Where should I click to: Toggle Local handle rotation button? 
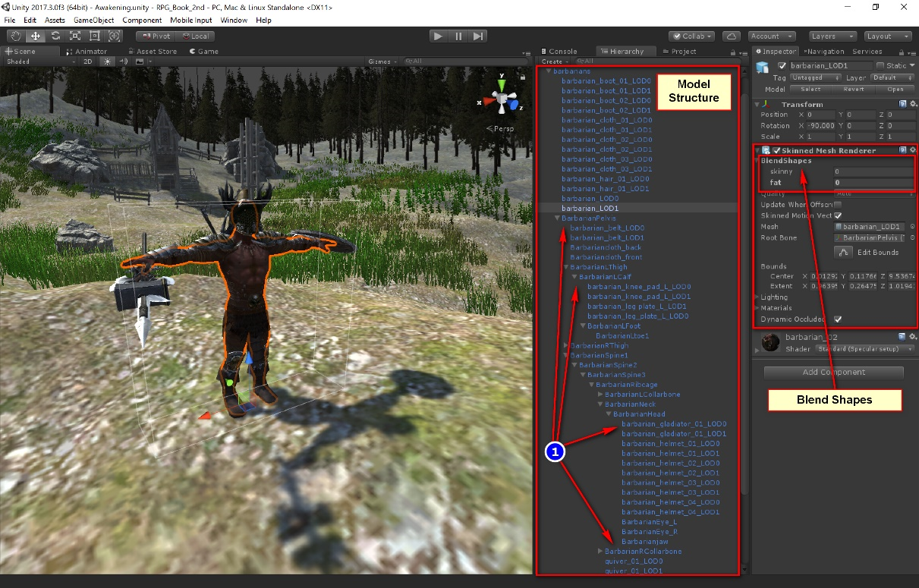click(195, 36)
